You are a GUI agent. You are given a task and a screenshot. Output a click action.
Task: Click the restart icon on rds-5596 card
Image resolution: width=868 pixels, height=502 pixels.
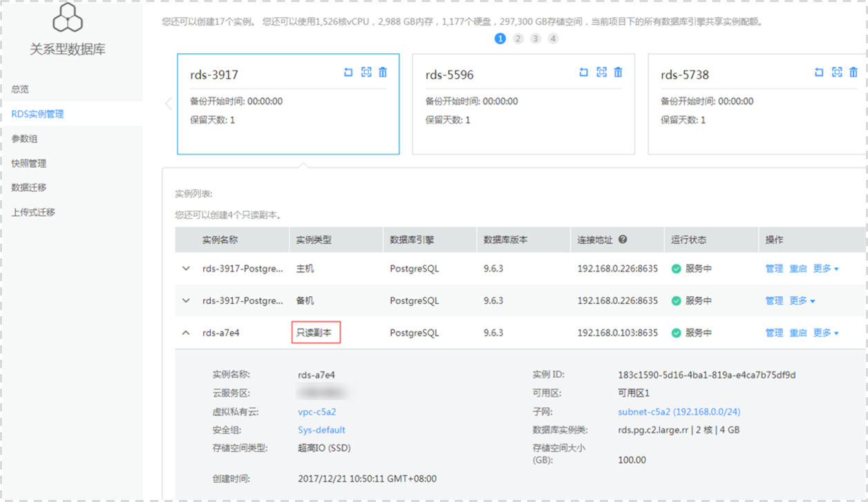point(583,72)
